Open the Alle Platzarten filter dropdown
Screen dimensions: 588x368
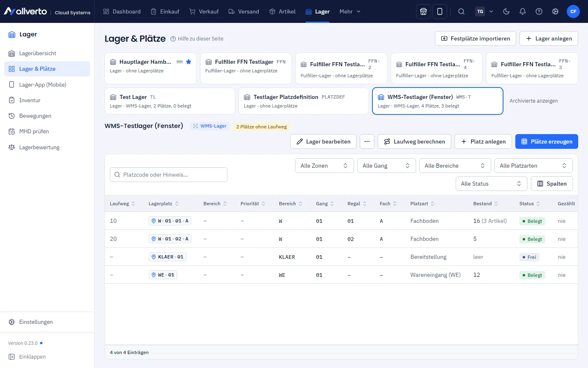(534, 166)
